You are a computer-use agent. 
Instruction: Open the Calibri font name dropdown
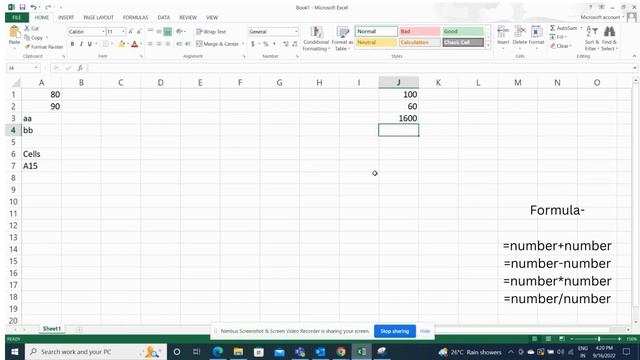103,31
